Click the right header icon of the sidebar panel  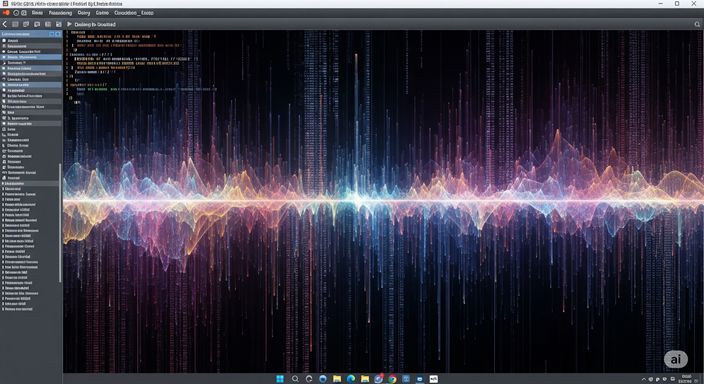pos(58,34)
